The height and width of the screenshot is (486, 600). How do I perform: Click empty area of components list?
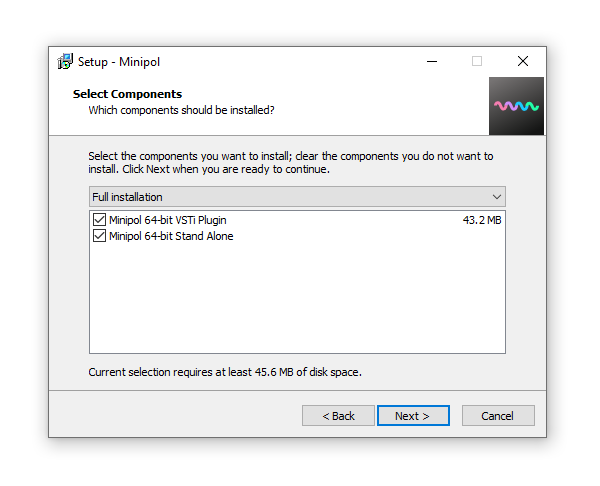pos(296,300)
